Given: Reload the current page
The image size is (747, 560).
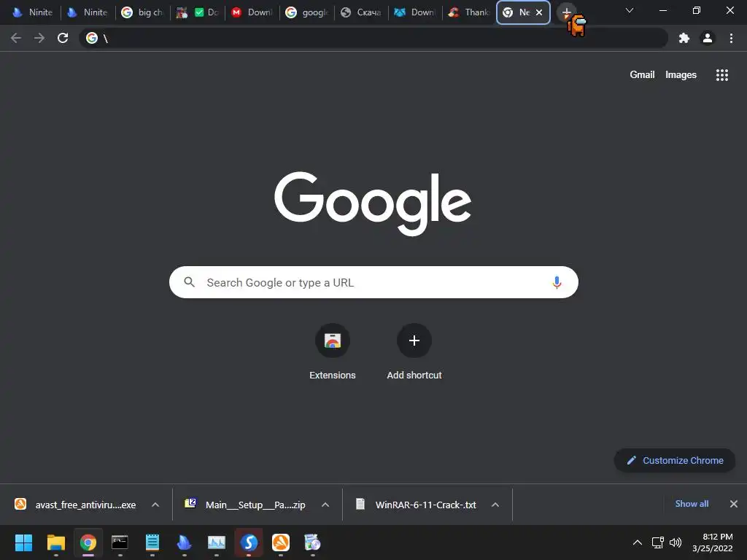Looking at the screenshot, I should tap(63, 38).
